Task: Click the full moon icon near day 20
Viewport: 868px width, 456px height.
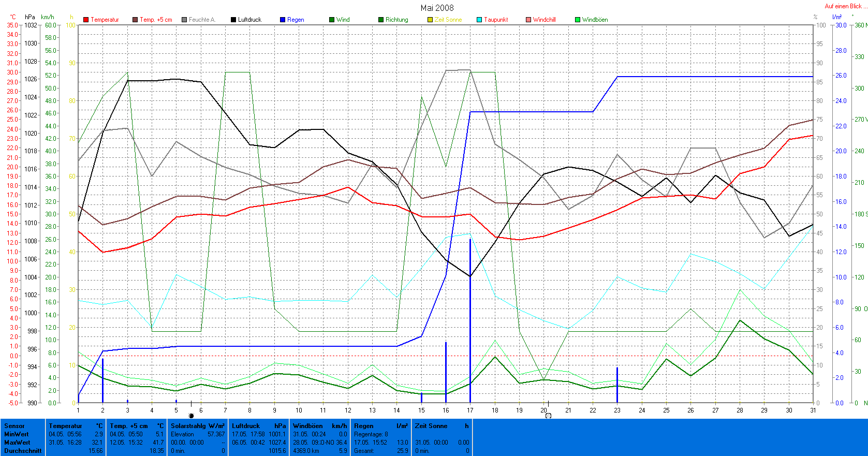Action: click(x=548, y=416)
